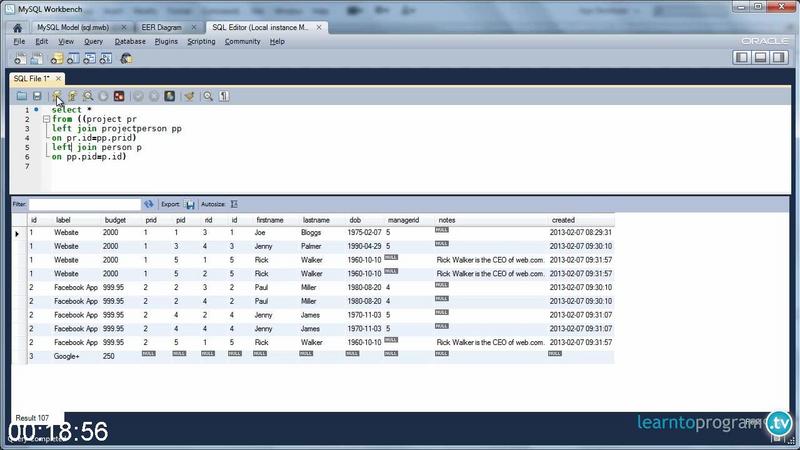This screenshot has width=800, height=450.
Task: Close the EER Diagram tab
Action: point(193,28)
